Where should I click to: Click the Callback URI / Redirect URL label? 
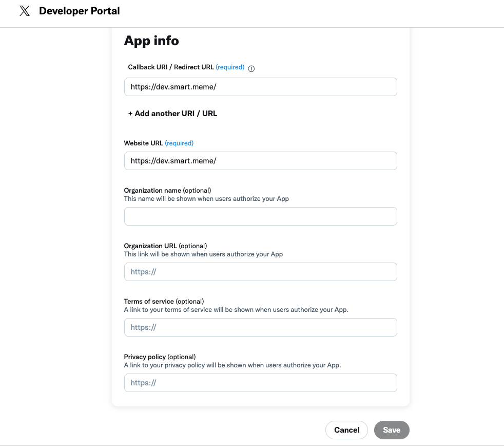[171, 67]
